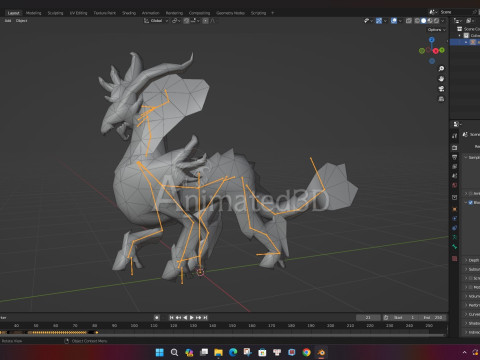
Task: Open the Object properties tab (orange square)
Action: pos(455,209)
